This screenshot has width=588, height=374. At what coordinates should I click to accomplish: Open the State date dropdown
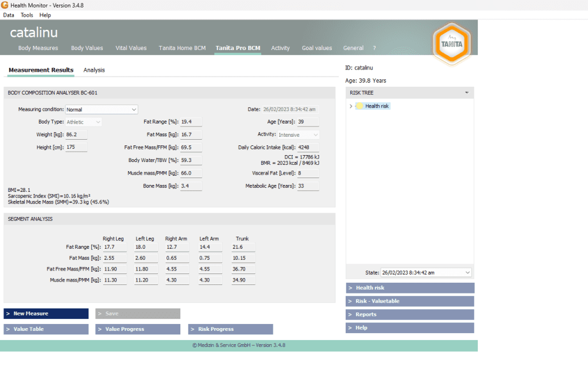pyautogui.click(x=467, y=272)
